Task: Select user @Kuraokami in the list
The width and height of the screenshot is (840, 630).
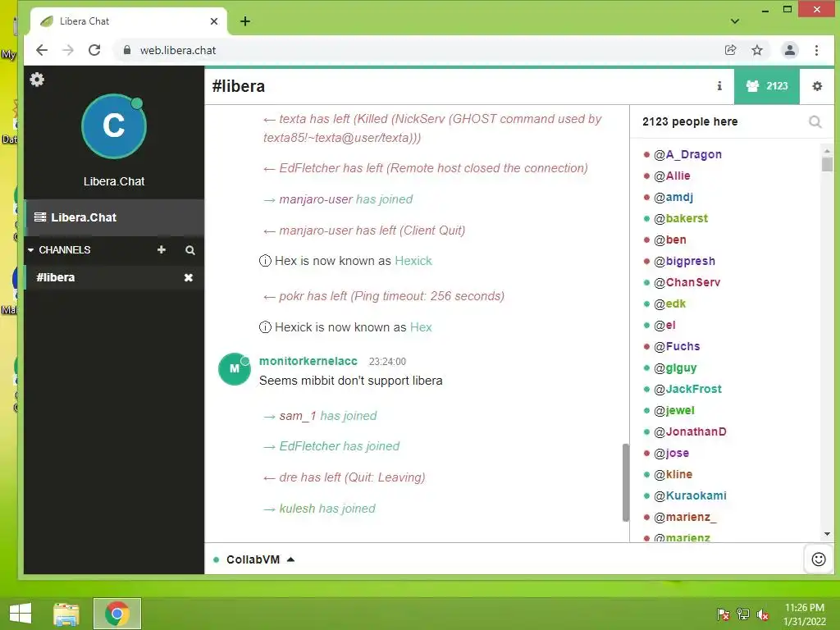Action: [690, 495]
